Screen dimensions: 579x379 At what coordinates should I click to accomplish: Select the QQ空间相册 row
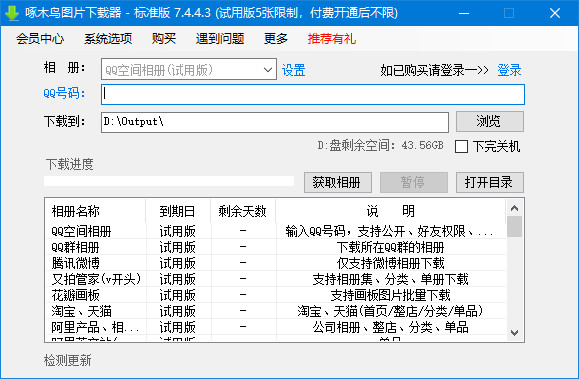(275, 231)
